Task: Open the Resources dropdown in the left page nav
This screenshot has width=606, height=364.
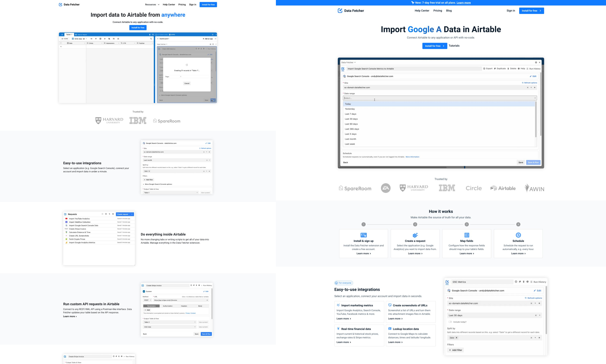Action: click(152, 4)
